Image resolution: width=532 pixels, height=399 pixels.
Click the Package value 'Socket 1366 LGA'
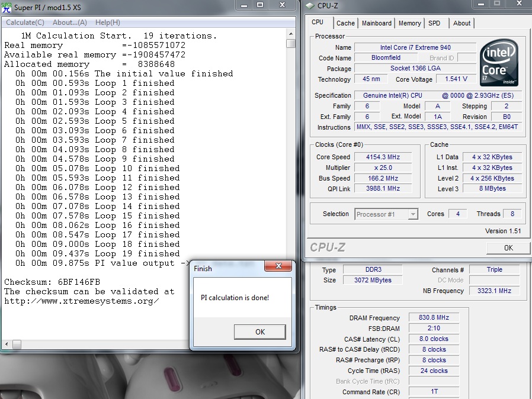(415, 68)
